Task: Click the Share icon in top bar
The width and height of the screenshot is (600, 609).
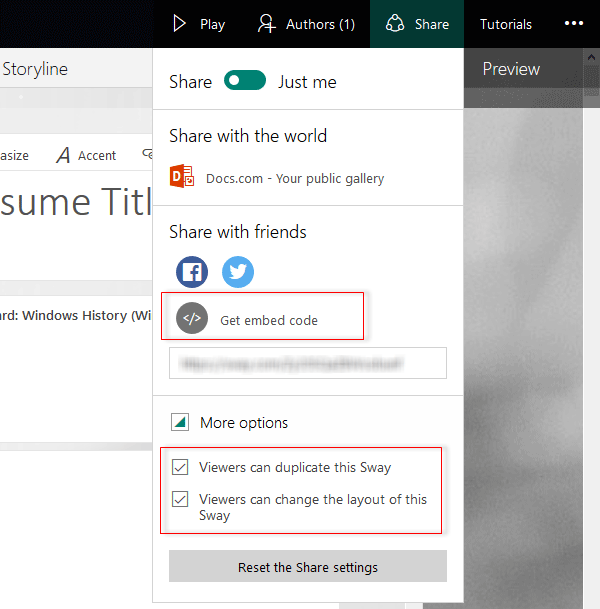Action: (395, 24)
